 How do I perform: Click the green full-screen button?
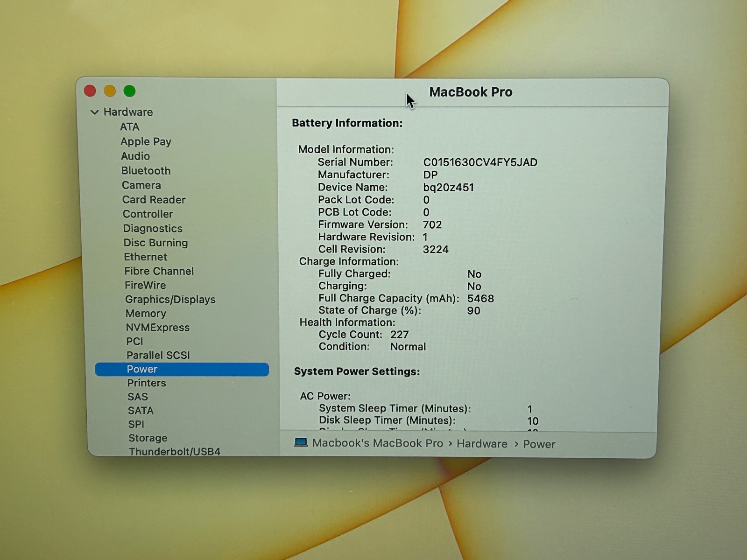coord(129,91)
